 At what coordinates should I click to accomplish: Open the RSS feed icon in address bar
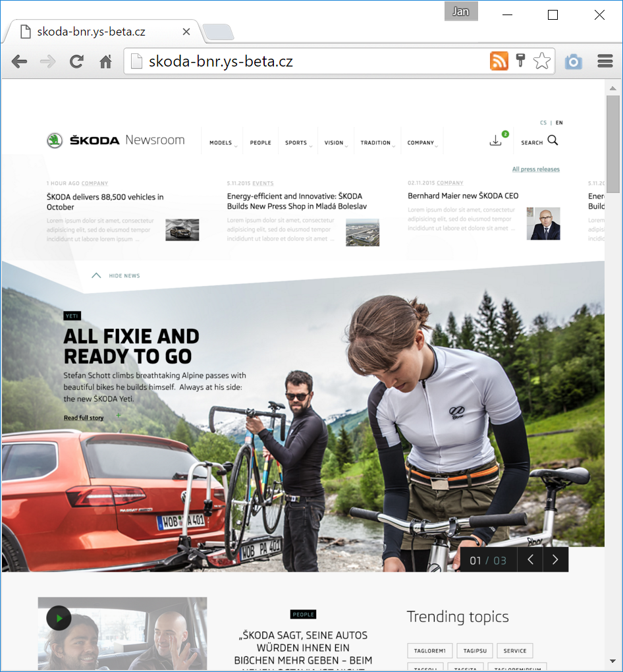[x=499, y=61]
